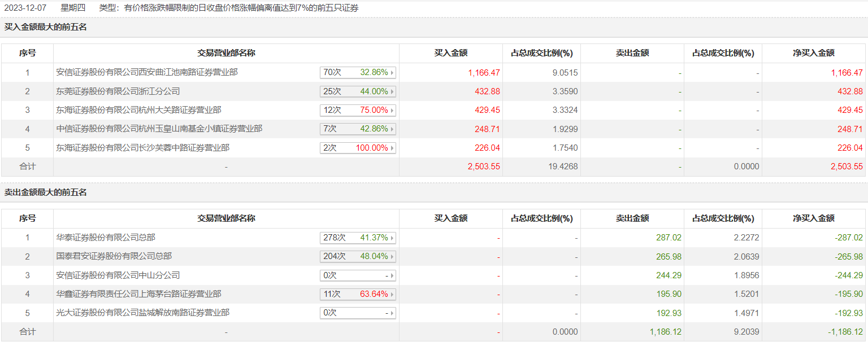This screenshot has height=342, width=868.
Task: Open 东海证券股份有限公司杭州大关路证券营业部 link
Action: click(139, 109)
